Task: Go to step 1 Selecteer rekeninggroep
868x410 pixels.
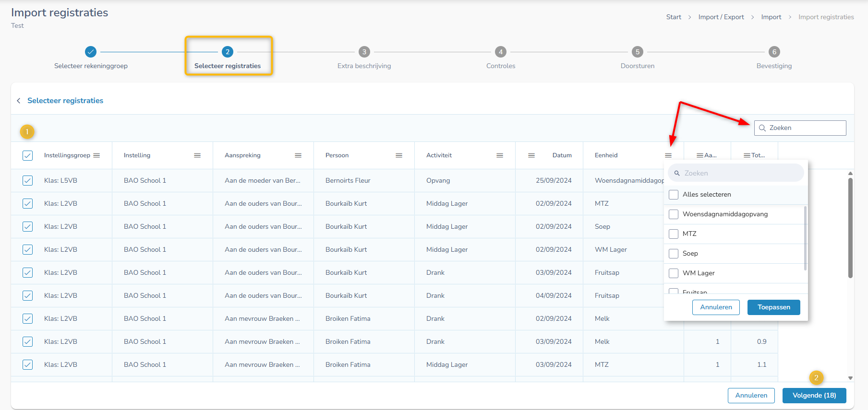Action: click(x=91, y=52)
